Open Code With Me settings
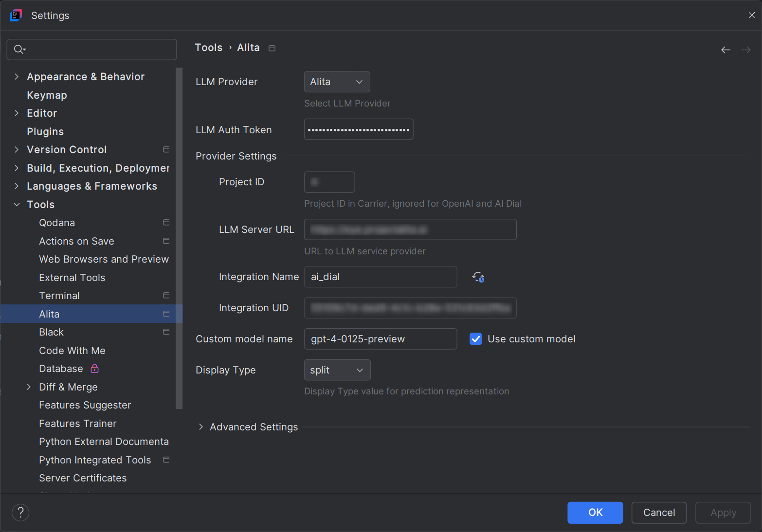This screenshot has width=762, height=532. (72, 351)
